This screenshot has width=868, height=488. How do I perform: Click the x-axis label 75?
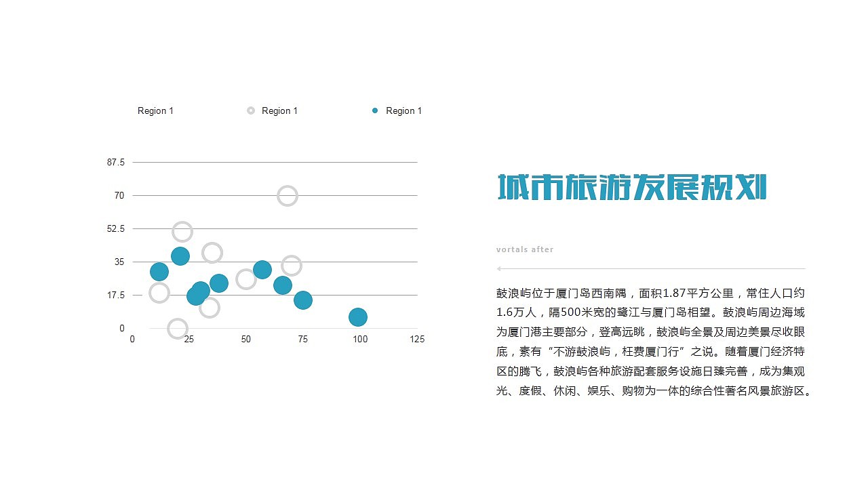coord(303,339)
